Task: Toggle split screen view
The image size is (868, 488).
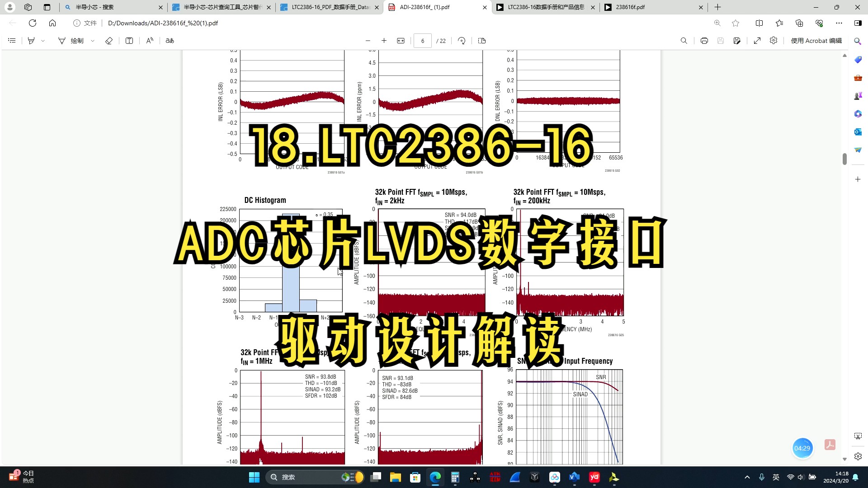Action: [759, 23]
